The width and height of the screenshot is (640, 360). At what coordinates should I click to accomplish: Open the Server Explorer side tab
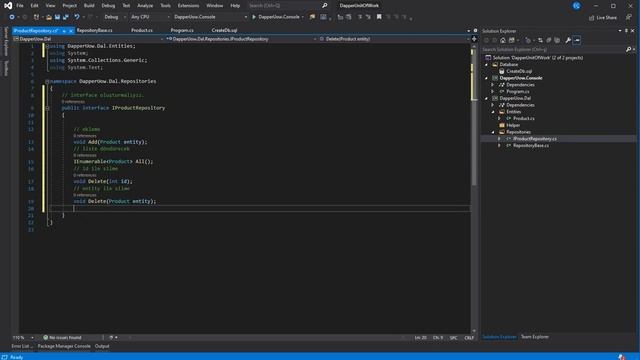[6, 41]
